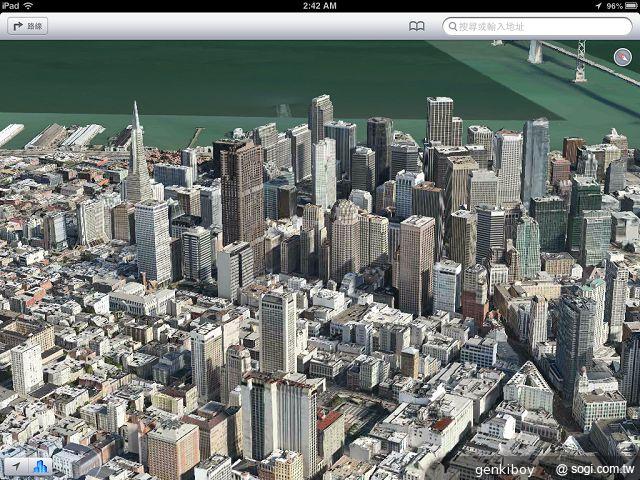The height and width of the screenshot is (480, 640).
Task: Tap the 96% battery percentage text
Action: tap(609, 6)
